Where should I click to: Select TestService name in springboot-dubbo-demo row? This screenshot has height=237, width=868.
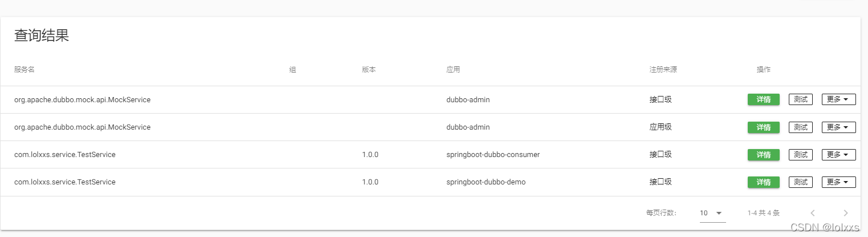[65, 182]
